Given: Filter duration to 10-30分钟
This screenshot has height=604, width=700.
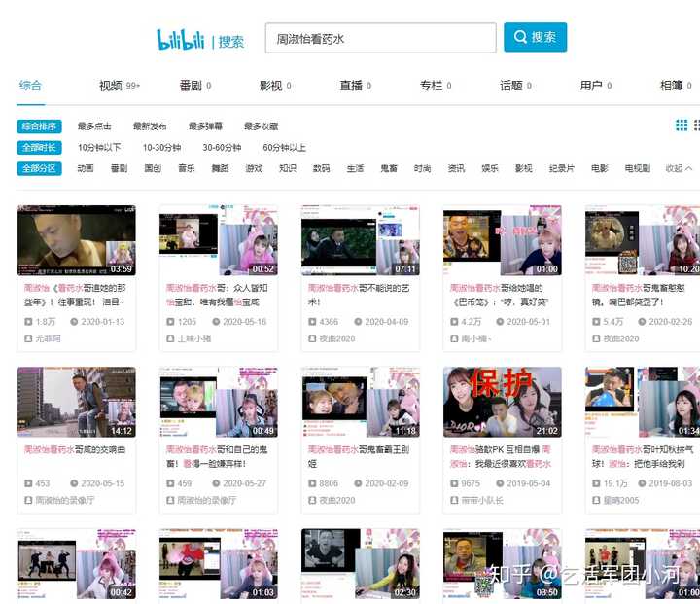Looking at the screenshot, I should point(161,148).
